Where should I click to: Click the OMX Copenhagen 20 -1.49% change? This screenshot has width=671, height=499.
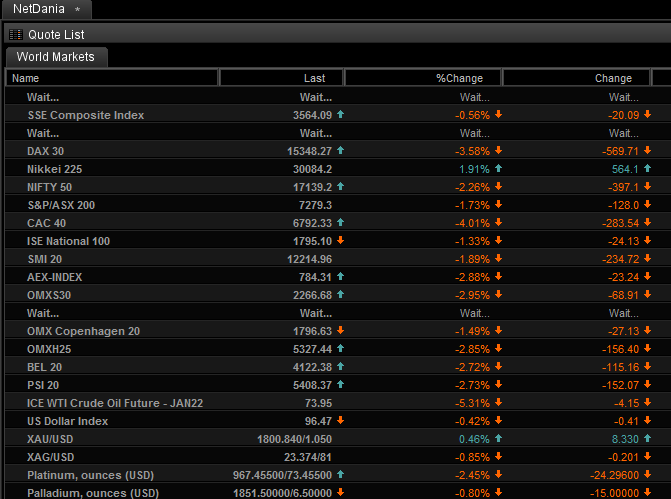pos(472,331)
